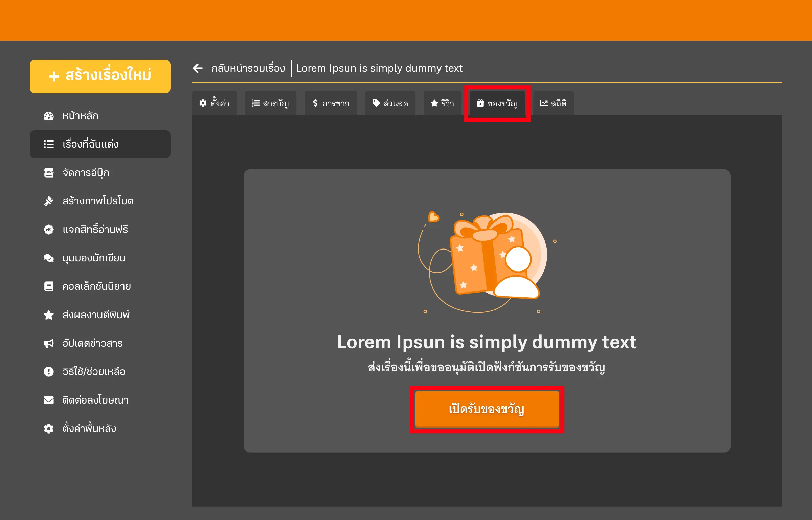Select the ส่วนลด discount tab

tap(390, 103)
